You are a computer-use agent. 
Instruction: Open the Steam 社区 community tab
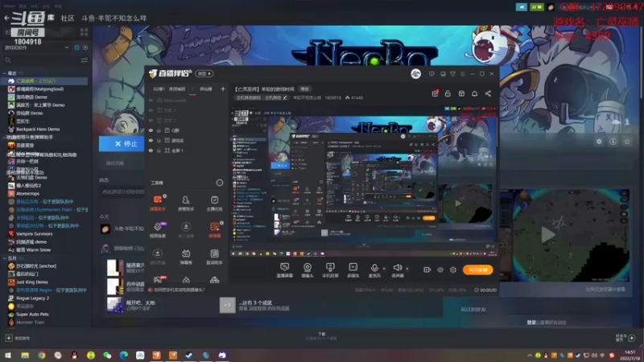click(x=68, y=18)
